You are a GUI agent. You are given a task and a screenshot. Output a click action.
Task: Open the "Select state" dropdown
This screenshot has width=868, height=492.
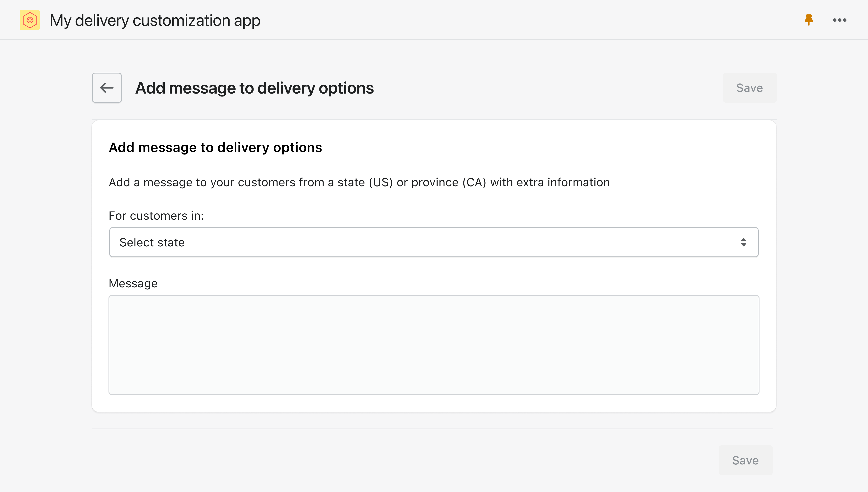(x=434, y=242)
